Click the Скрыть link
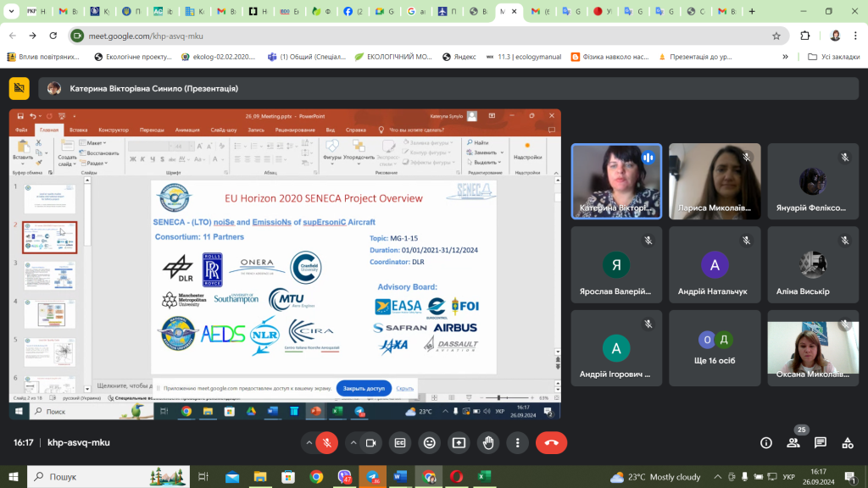The image size is (868, 488). click(405, 388)
